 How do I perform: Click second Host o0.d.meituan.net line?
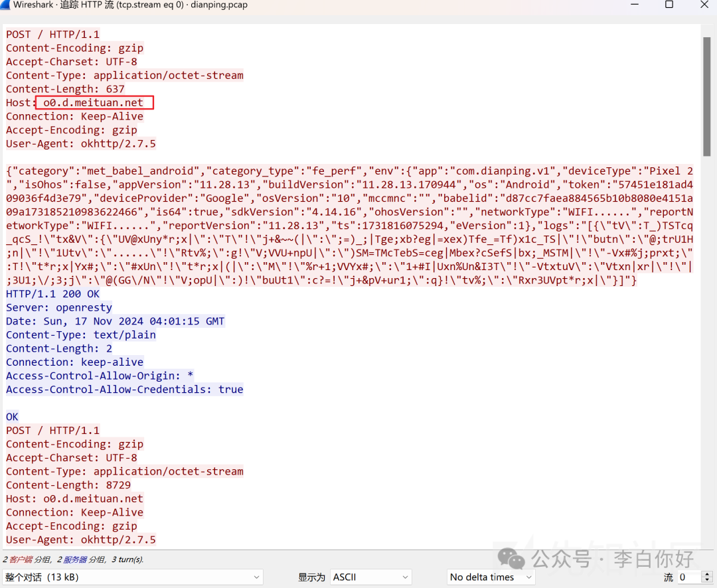(x=74, y=499)
